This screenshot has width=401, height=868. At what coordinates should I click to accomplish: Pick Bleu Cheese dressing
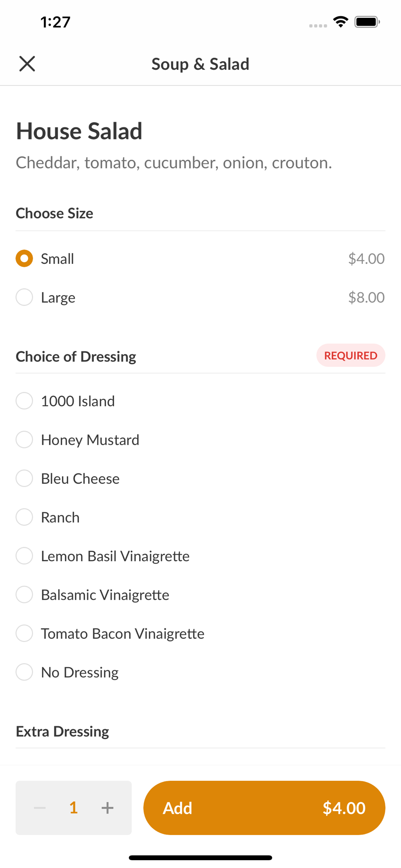[24, 478]
